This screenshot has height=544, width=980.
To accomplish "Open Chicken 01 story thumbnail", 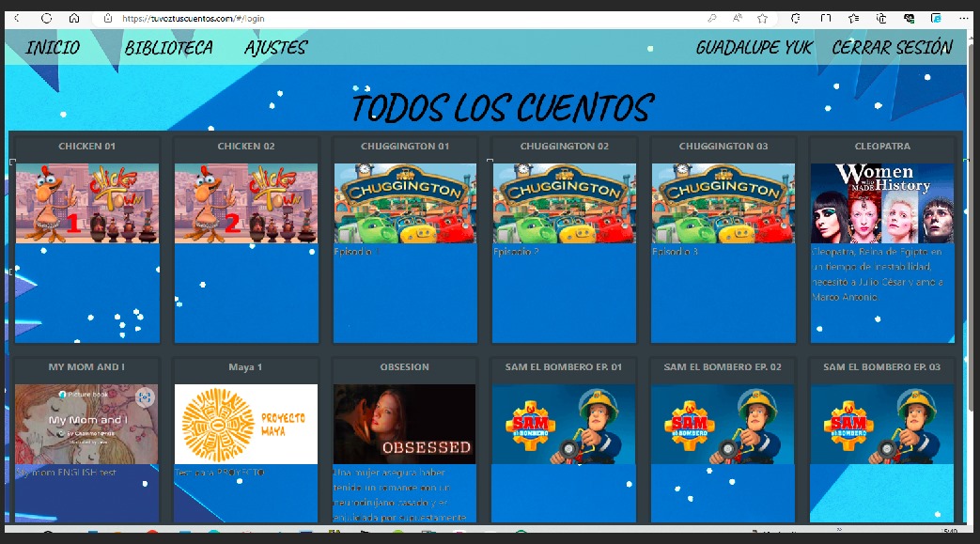I will point(86,203).
